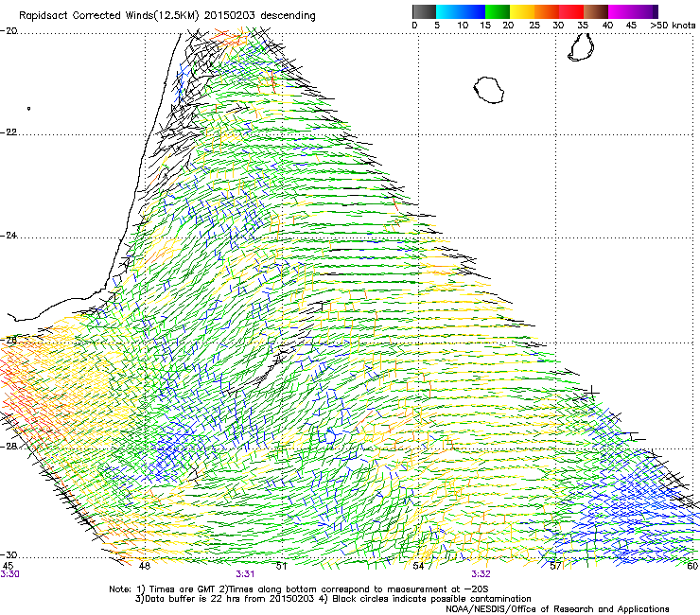Click the gray 0-5 knots legend swatch
Image resolution: width=700 pixels, height=615 pixels.
pyautogui.click(x=424, y=11)
